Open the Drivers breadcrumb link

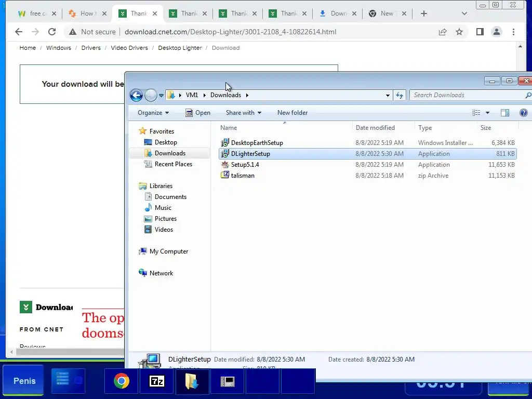pyautogui.click(x=91, y=48)
